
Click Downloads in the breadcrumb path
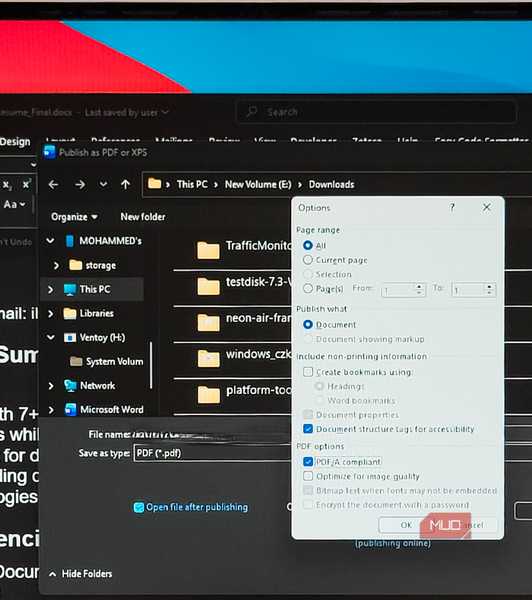(331, 184)
